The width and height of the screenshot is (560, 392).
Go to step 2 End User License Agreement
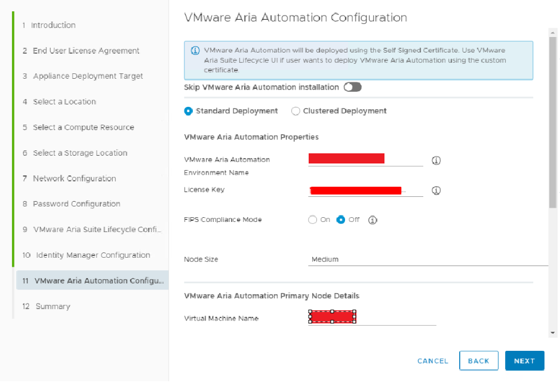[x=81, y=51]
